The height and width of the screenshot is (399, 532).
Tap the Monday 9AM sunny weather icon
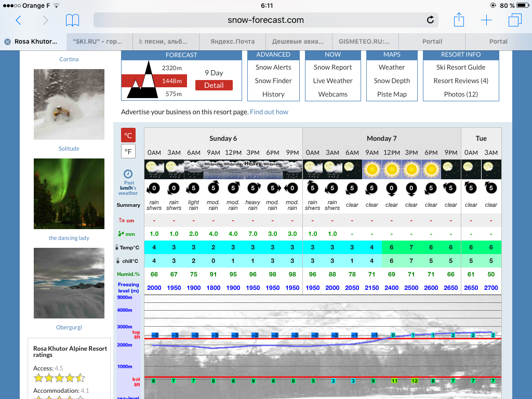coord(372,169)
